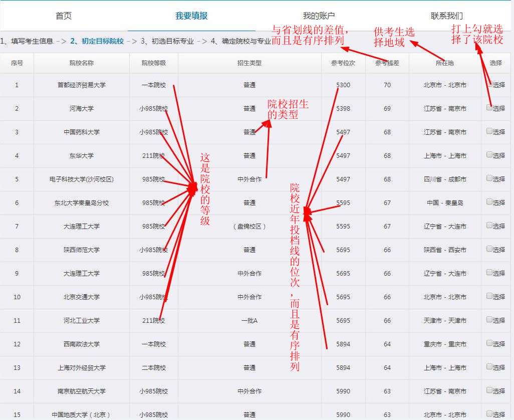Click school name 河北工业大学
This screenshot has width=514, height=420.
(x=82, y=321)
